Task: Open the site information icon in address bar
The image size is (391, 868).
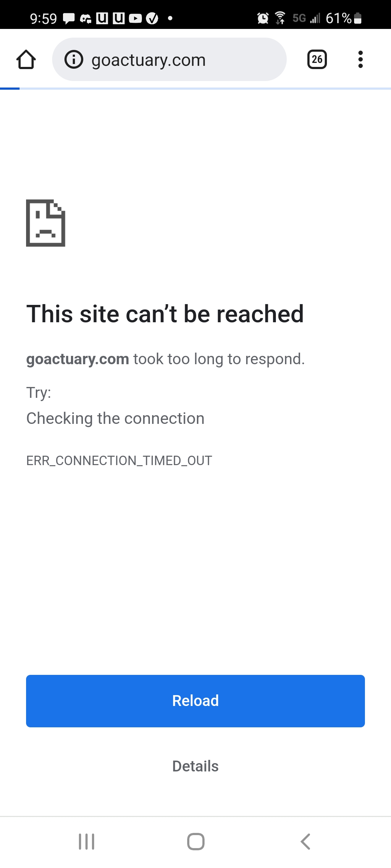Action: click(x=74, y=59)
